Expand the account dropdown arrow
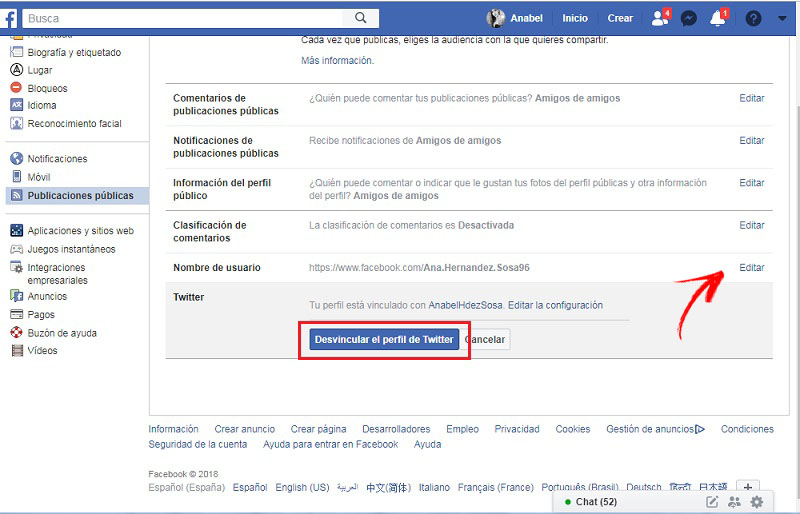The width and height of the screenshot is (800, 514). pyautogui.click(x=782, y=19)
